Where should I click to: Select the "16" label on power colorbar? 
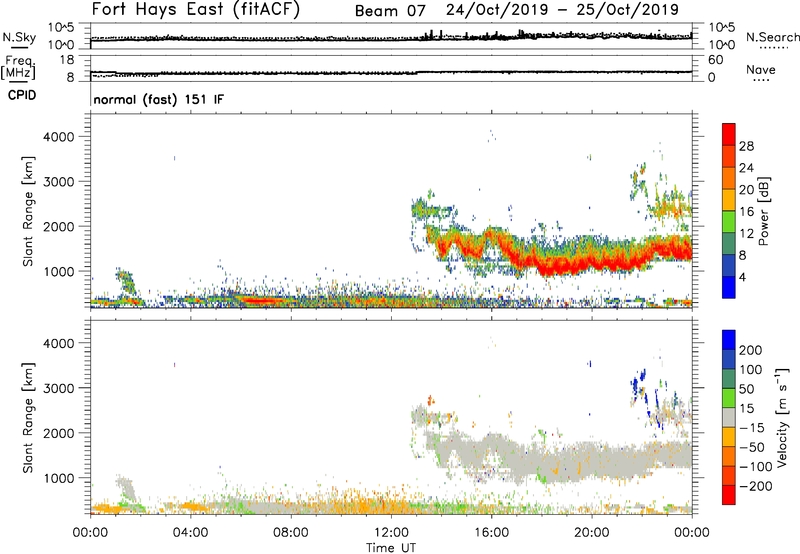pyautogui.click(x=746, y=212)
